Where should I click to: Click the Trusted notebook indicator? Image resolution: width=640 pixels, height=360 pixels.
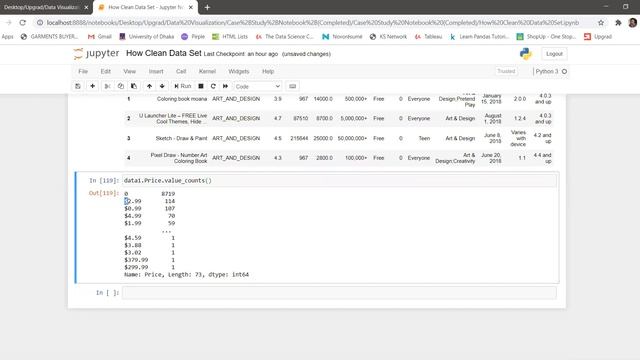tap(506, 71)
